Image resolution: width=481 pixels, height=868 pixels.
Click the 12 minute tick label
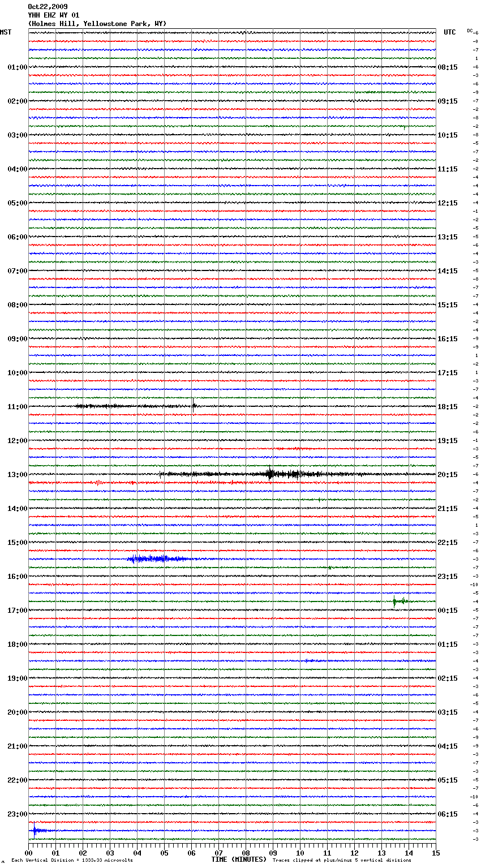[x=354, y=853]
